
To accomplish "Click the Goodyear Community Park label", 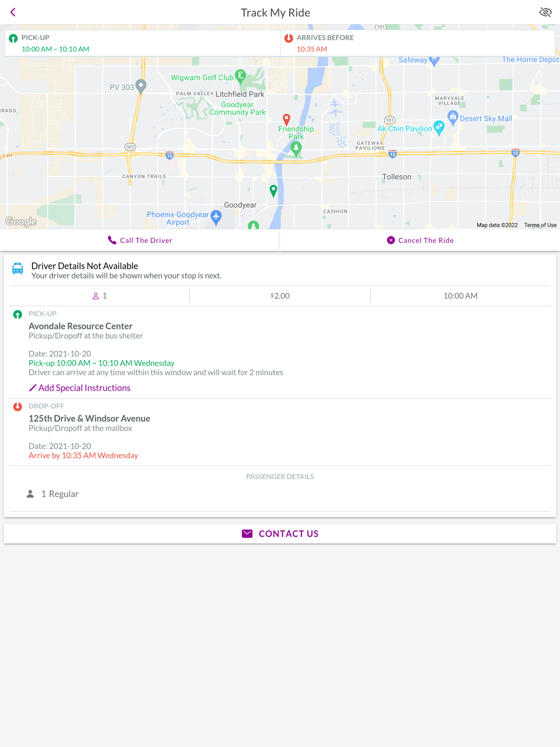I will click(237, 109).
